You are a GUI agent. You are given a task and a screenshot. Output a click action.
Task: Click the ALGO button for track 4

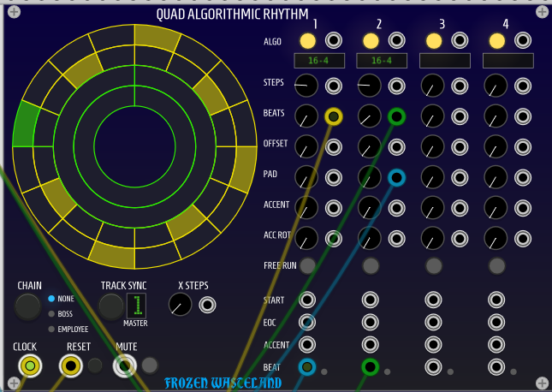496,41
